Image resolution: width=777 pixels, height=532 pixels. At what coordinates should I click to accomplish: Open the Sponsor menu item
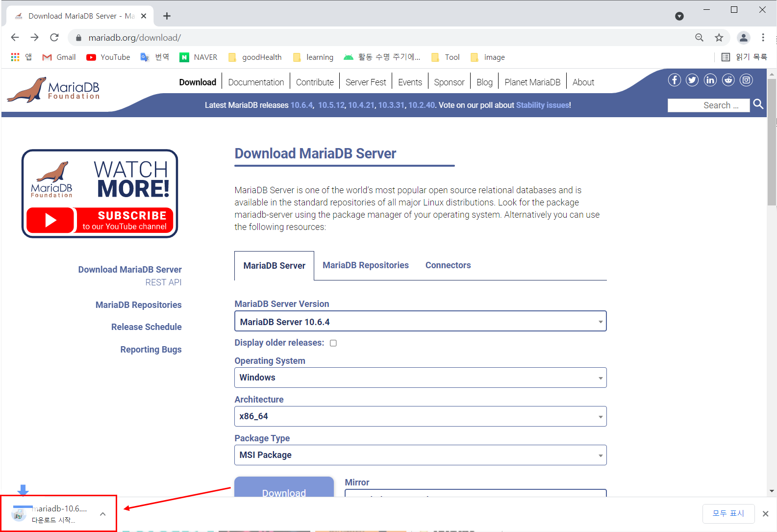tap(449, 82)
